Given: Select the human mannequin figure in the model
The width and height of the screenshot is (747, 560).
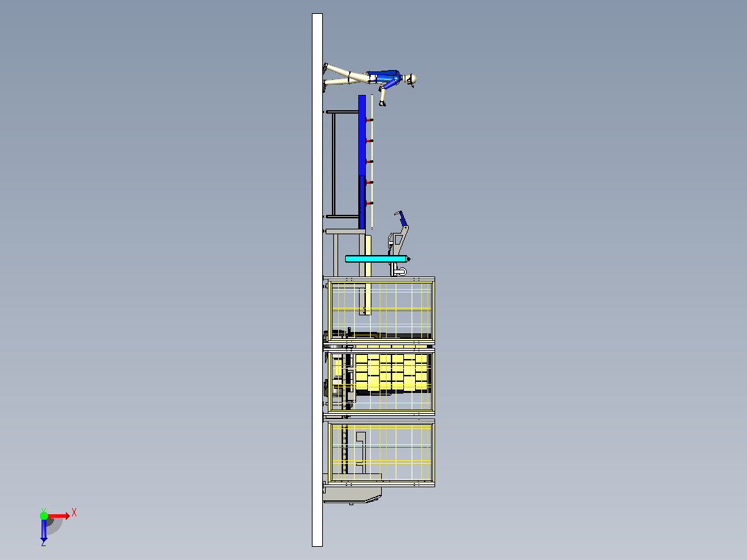Looking at the screenshot, I should click(x=370, y=82).
